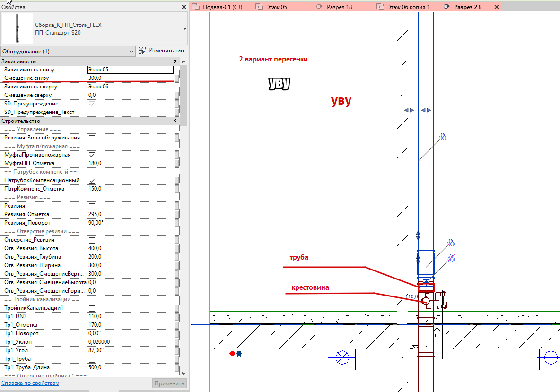The width and height of the screenshot is (560, 392).
Task: Click Отв_Ревизия_Глубина value 200,0
Action: coord(131,257)
